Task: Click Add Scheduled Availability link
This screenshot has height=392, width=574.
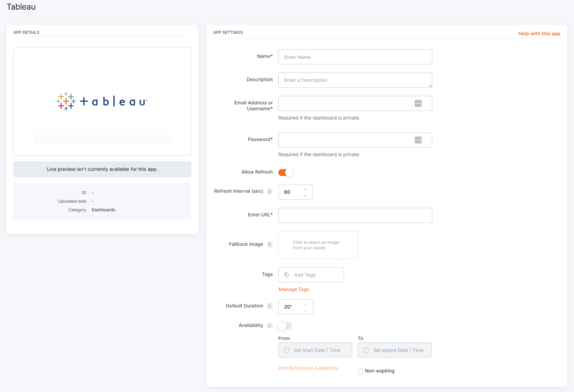Action: (x=308, y=368)
